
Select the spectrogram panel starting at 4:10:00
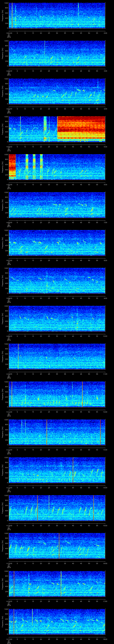[57, 356]
